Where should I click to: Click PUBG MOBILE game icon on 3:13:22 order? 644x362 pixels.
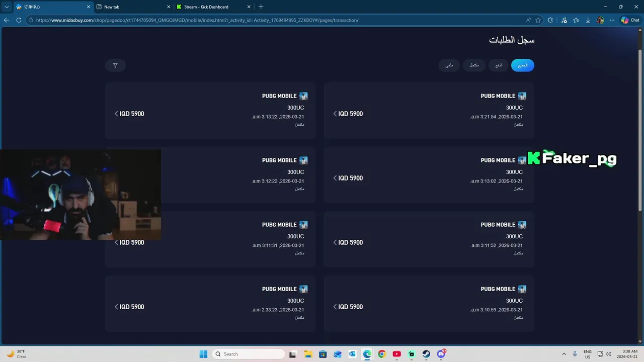coord(303,96)
